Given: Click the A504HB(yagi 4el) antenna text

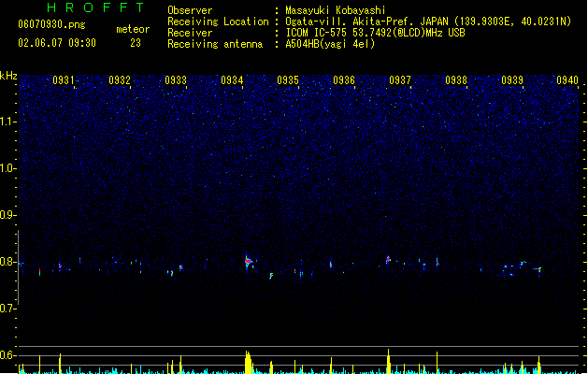Looking at the screenshot, I should tap(330, 44).
